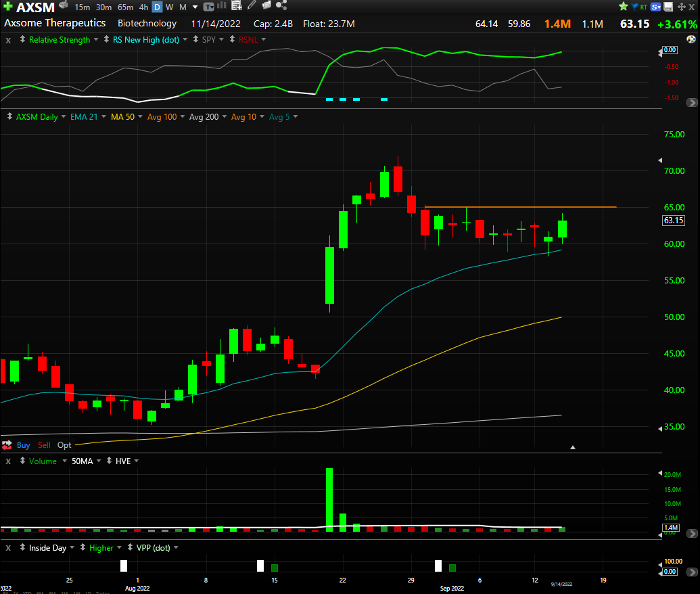Image resolution: width=700 pixels, height=594 pixels.
Task: Click the Avg 100 indicator label
Action: click(x=162, y=117)
